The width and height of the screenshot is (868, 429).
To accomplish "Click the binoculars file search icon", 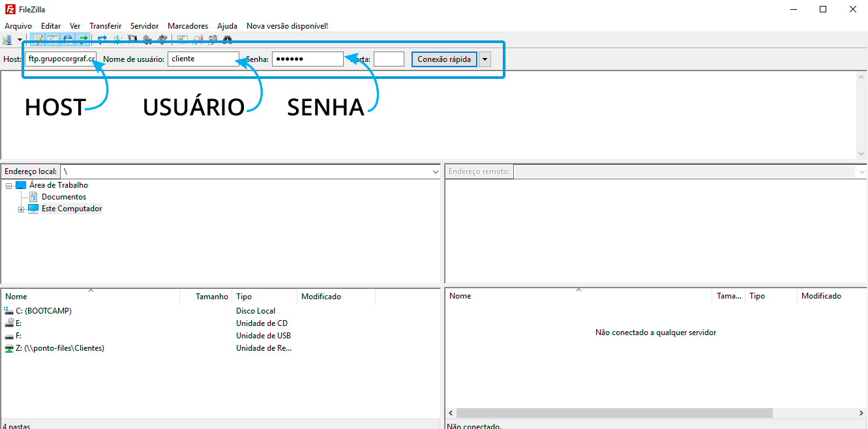I will [227, 39].
